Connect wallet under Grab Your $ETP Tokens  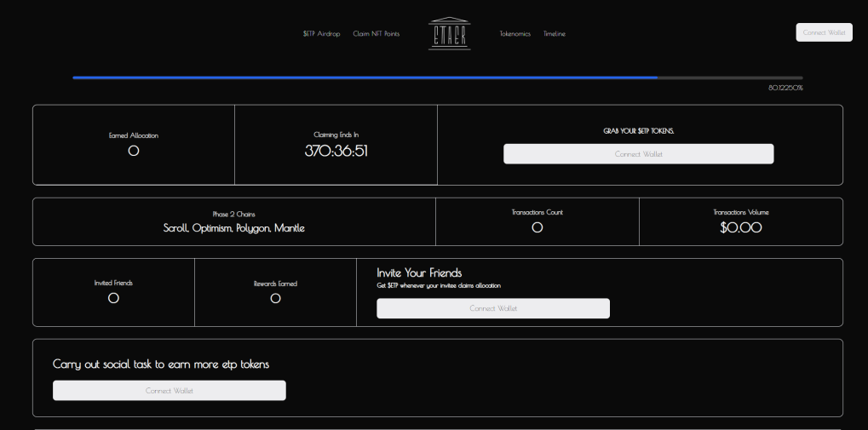pyautogui.click(x=638, y=154)
